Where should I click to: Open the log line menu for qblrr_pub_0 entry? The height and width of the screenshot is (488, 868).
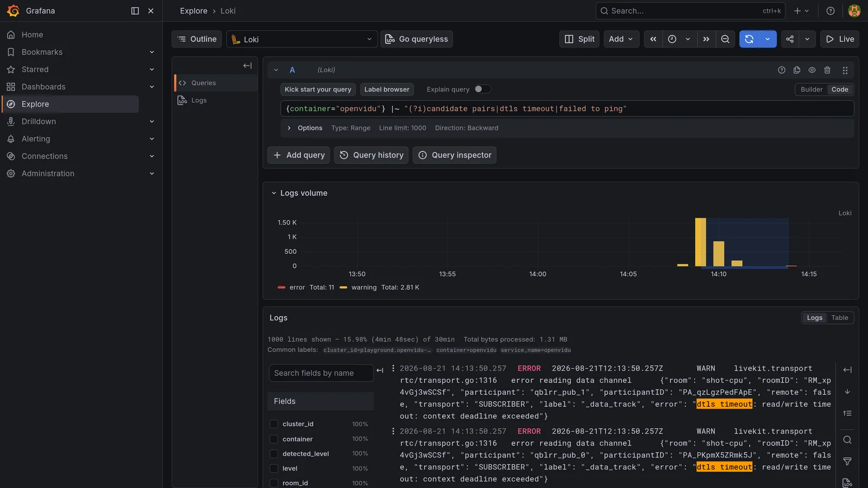393,431
